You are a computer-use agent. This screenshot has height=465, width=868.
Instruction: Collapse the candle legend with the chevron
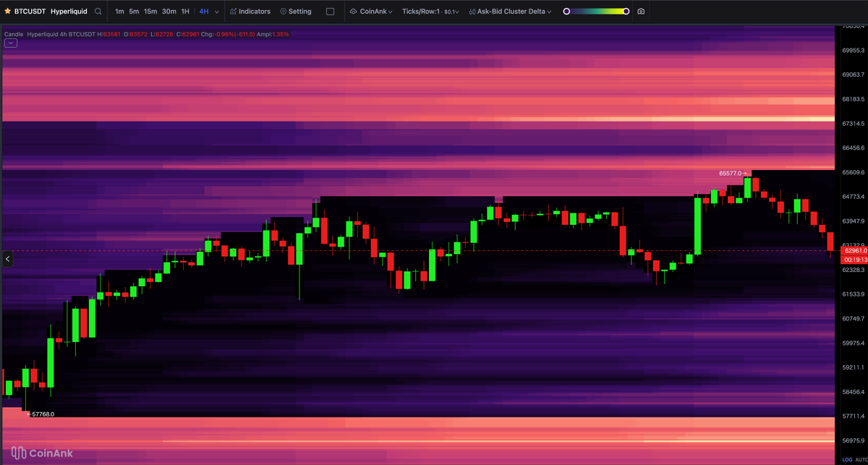(11, 43)
